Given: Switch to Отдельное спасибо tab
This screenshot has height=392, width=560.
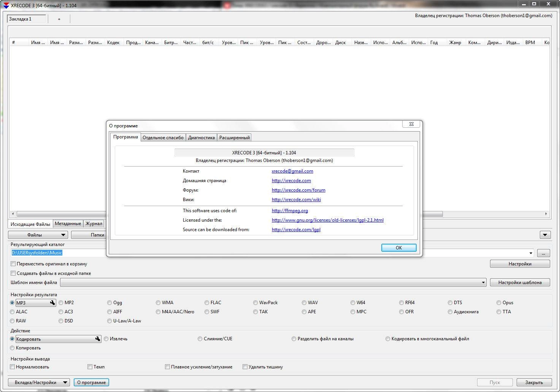Looking at the screenshot, I should [x=163, y=138].
